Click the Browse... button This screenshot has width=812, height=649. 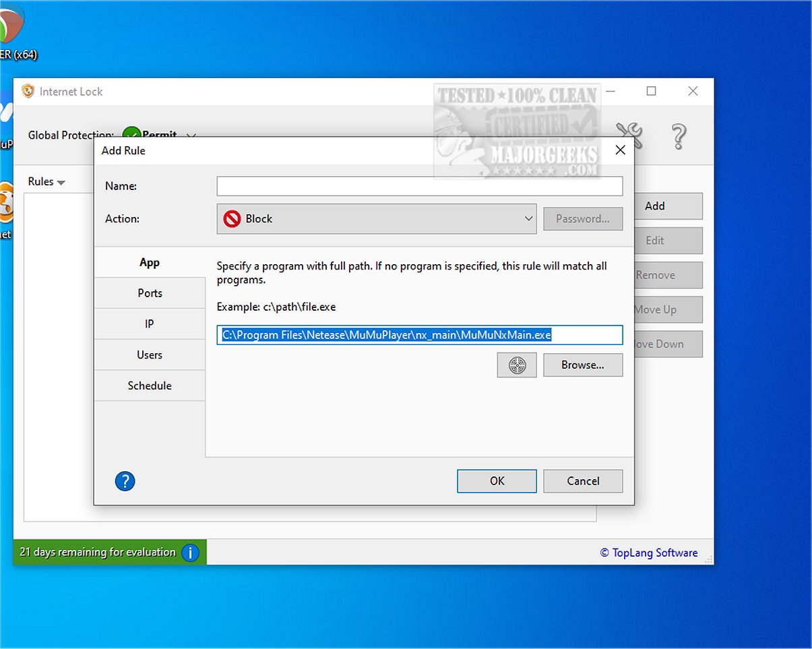(583, 365)
